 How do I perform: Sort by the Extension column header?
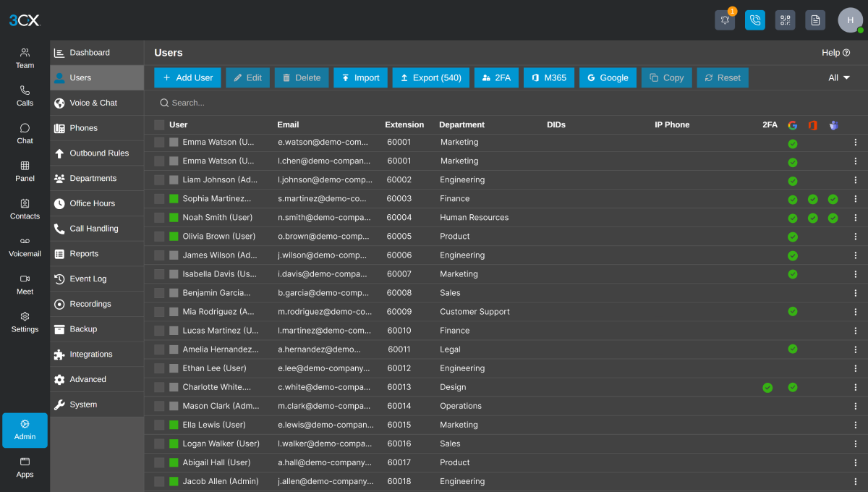(404, 125)
